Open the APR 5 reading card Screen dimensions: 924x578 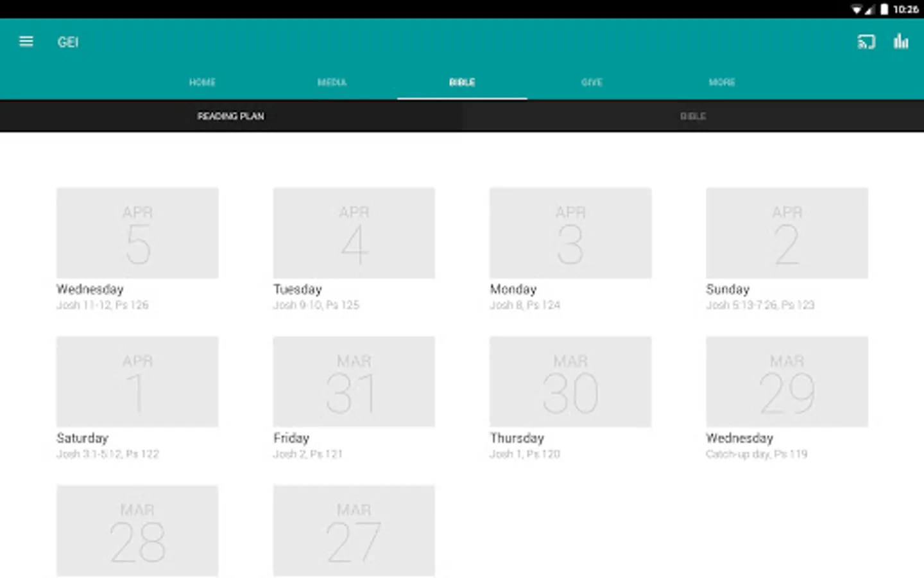click(x=137, y=233)
